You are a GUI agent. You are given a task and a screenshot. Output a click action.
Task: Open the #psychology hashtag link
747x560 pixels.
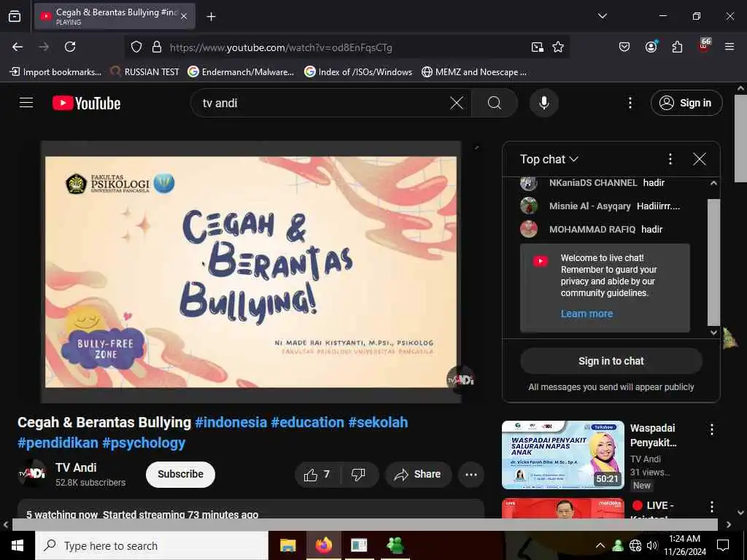(144, 443)
